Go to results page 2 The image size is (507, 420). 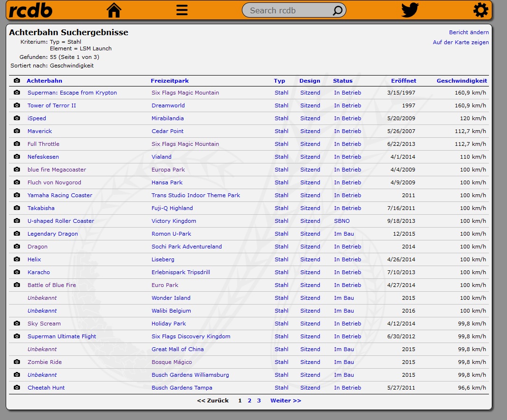click(249, 401)
